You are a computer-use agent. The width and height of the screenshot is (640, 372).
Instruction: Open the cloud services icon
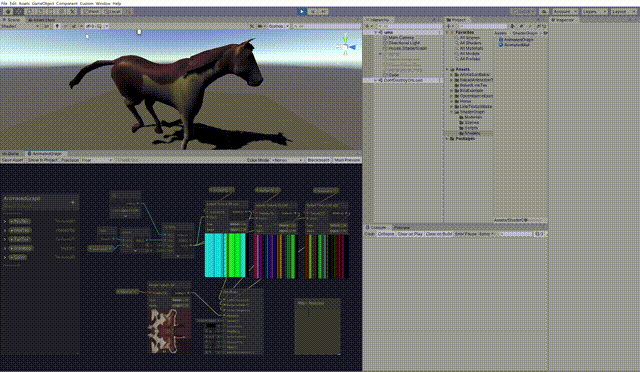coord(544,12)
